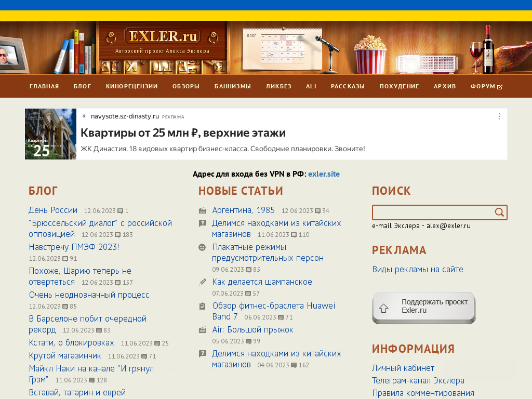Click the comments icon next to День России
Viewport: 532px width, 399px height.
coord(120,211)
